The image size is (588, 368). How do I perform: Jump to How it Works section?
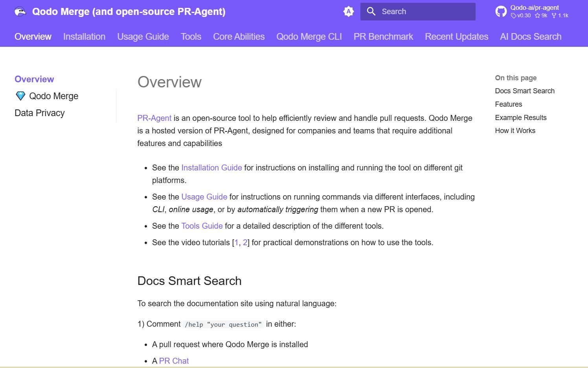(515, 131)
